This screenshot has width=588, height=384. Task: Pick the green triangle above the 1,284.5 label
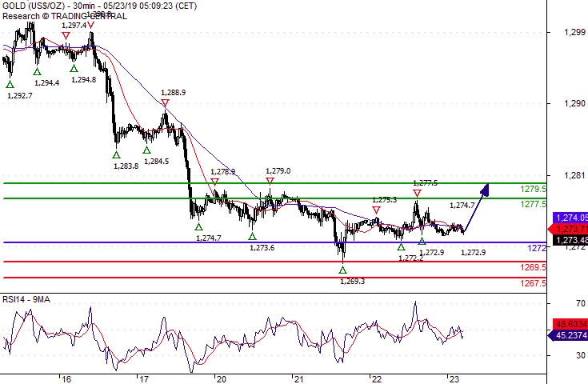(146, 150)
